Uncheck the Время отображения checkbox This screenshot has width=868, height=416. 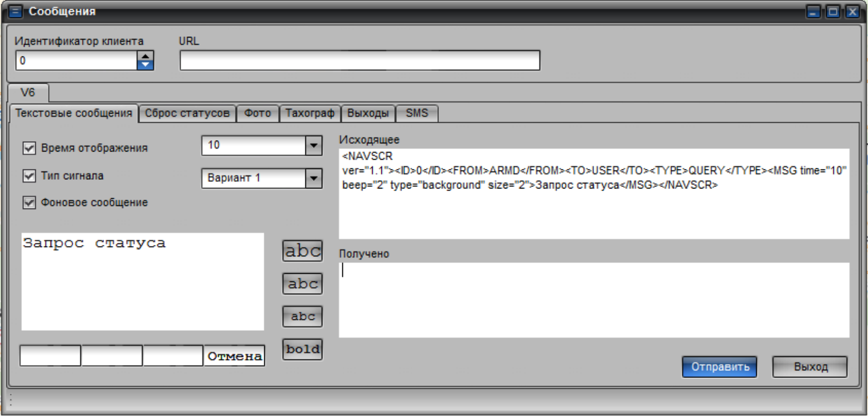[29, 148]
